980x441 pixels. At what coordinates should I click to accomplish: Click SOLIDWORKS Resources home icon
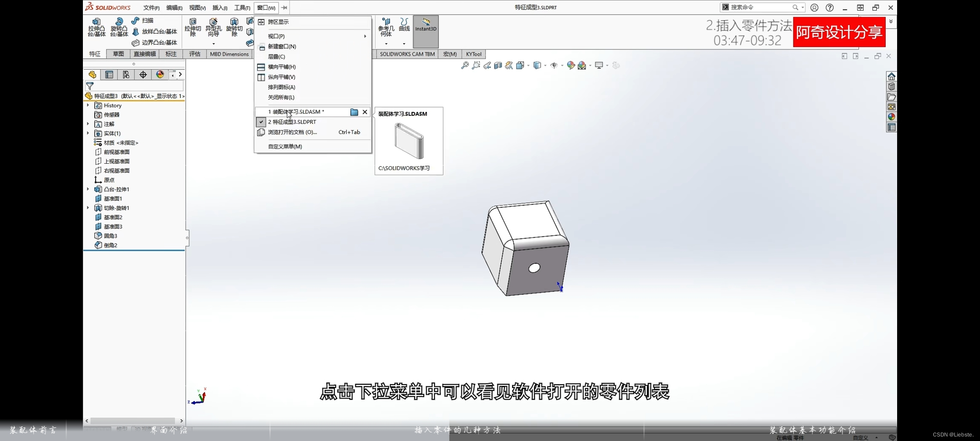pyautogui.click(x=891, y=76)
